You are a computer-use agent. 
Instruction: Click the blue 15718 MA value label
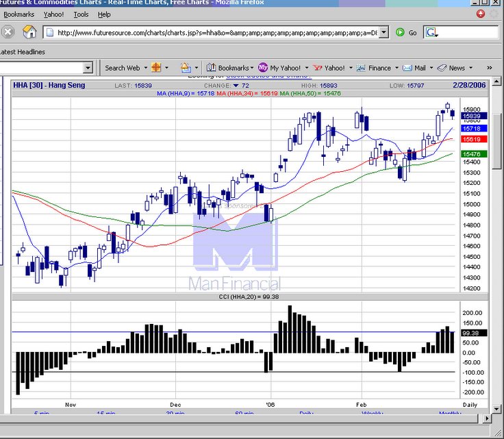474,129
